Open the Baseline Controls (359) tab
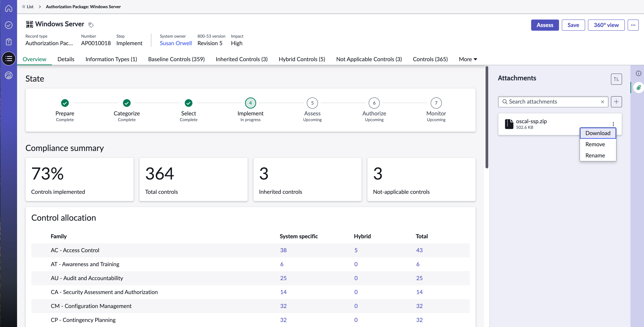 point(177,59)
